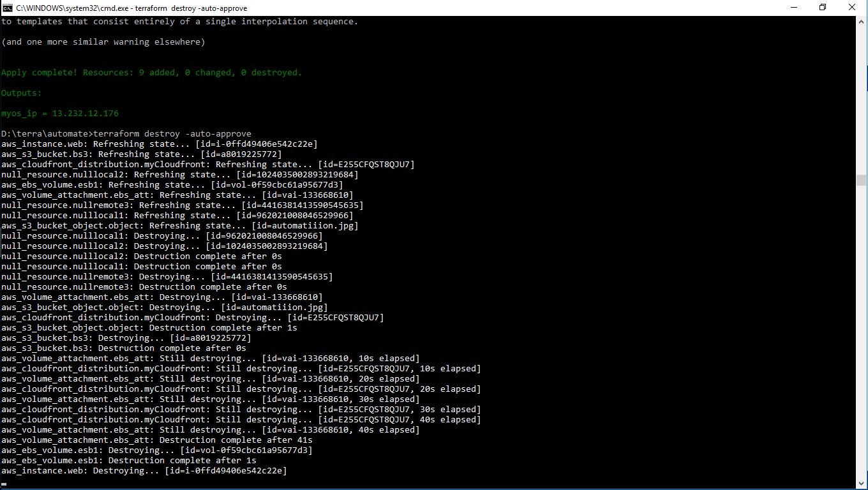
Task: Click 'aws_volume_attachment.ebs_att: Refreshing state...' line
Action: coord(177,195)
